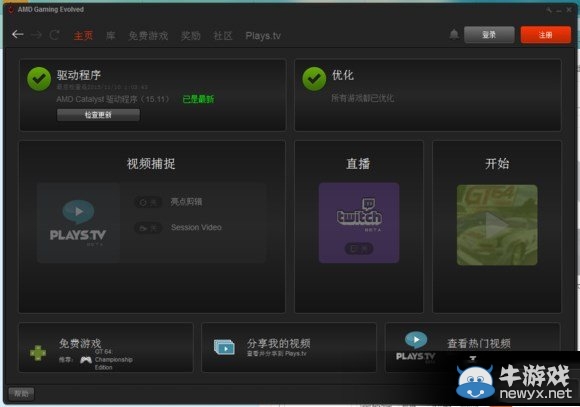Toggle the Session Video recording switch
The image size is (580, 407).
click(148, 228)
